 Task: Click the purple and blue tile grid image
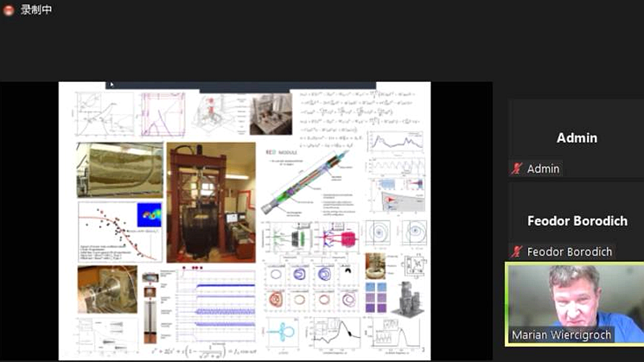tap(376, 298)
